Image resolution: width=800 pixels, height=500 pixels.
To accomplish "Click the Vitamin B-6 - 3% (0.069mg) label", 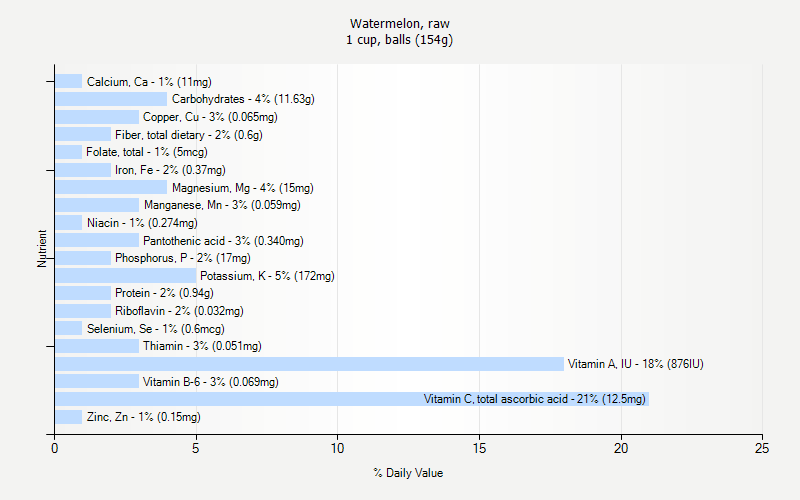I will coord(211,382).
